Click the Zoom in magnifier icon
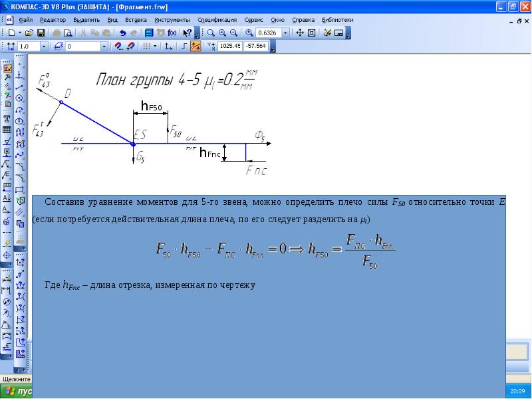This screenshot has height=399, width=532. [x=221, y=33]
